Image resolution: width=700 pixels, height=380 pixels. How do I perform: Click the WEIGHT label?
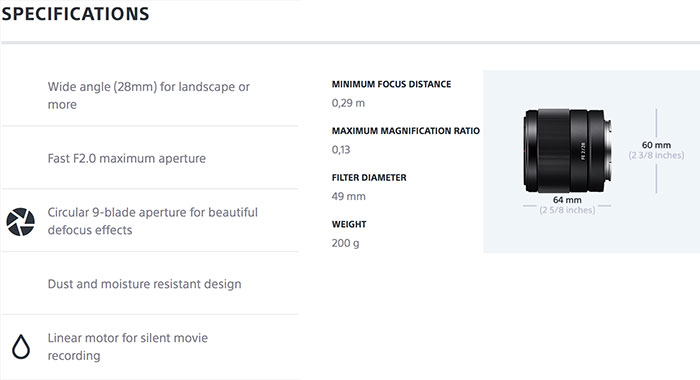click(349, 224)
